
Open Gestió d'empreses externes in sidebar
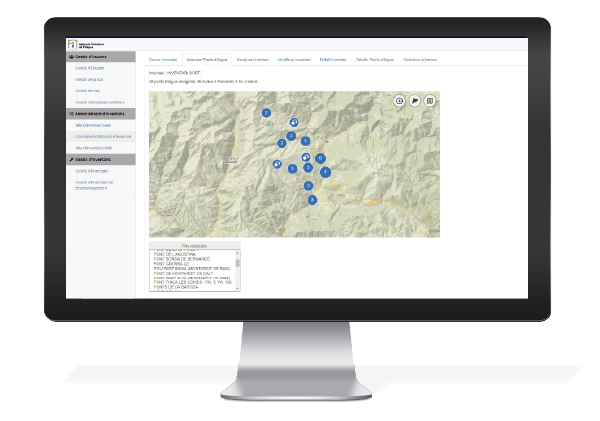[x=98, y=102]
